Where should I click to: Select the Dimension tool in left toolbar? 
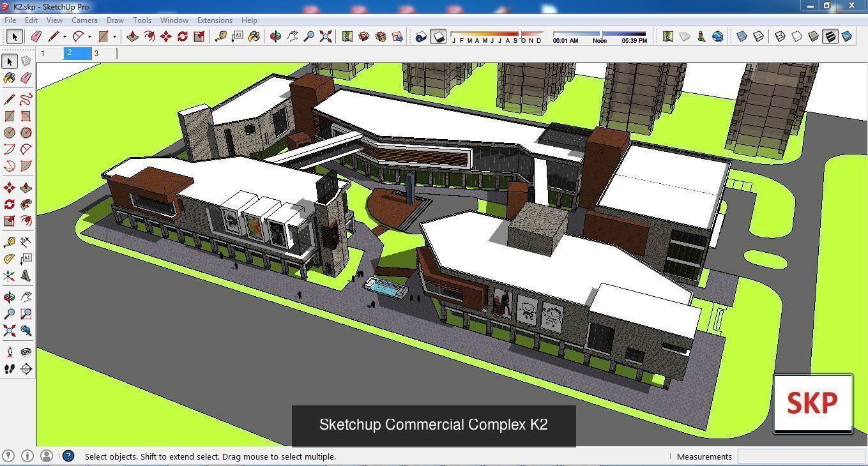point(26,242)
